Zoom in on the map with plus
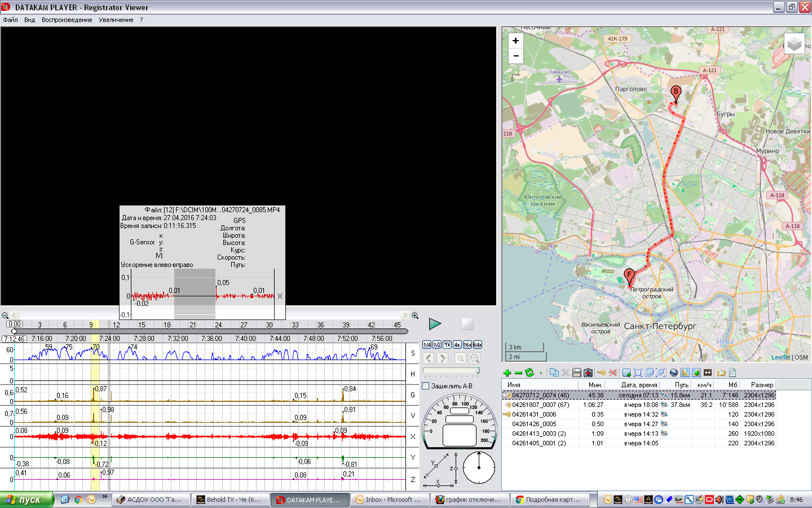Screen dimensions: 812x508 pos(515,41)
